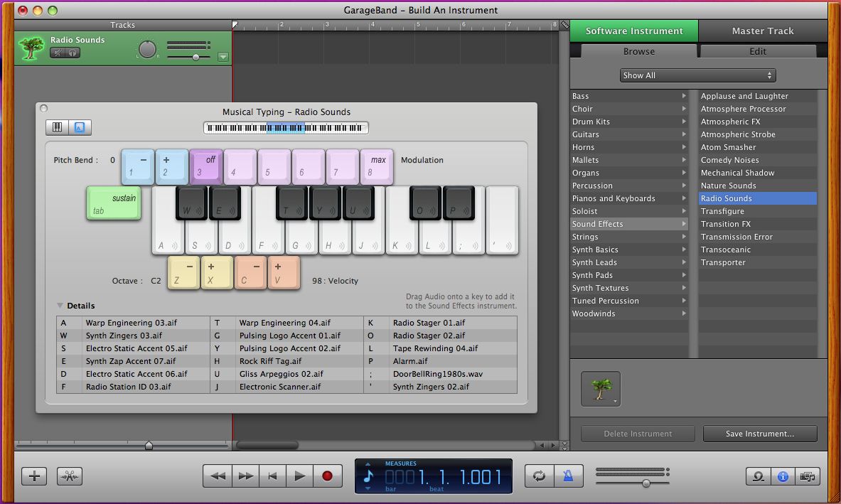The width and height of the screenshot is (841, 504).
Task: Select the Alarm.aif row in Details
Action: (440, 361)
